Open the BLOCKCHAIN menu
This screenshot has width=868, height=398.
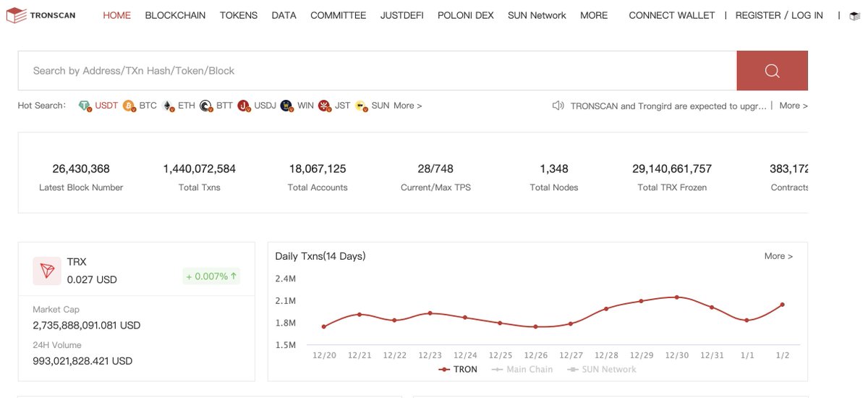click(x=175, y=15)
